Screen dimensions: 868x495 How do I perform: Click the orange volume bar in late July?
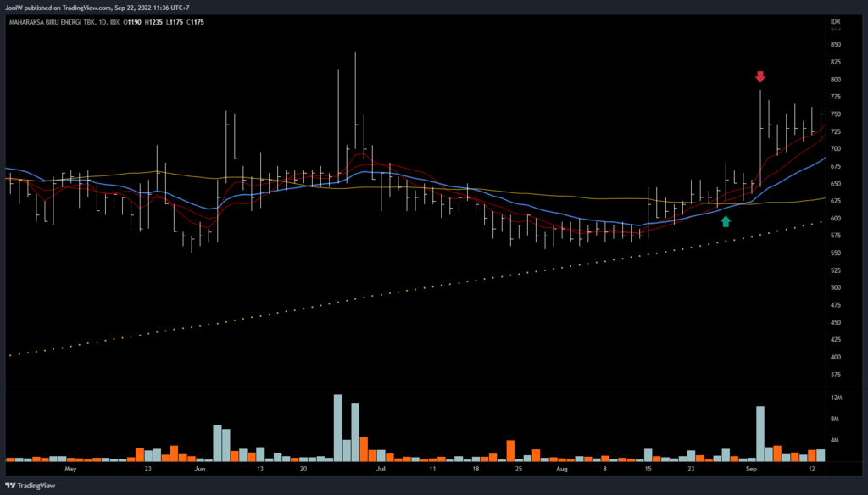tap(510, 451)
